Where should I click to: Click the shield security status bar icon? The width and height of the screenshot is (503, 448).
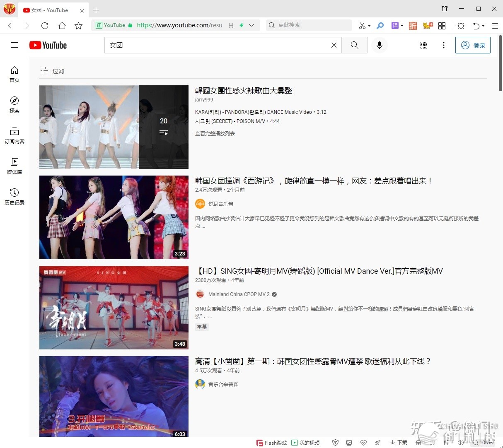tap(336, 443)
